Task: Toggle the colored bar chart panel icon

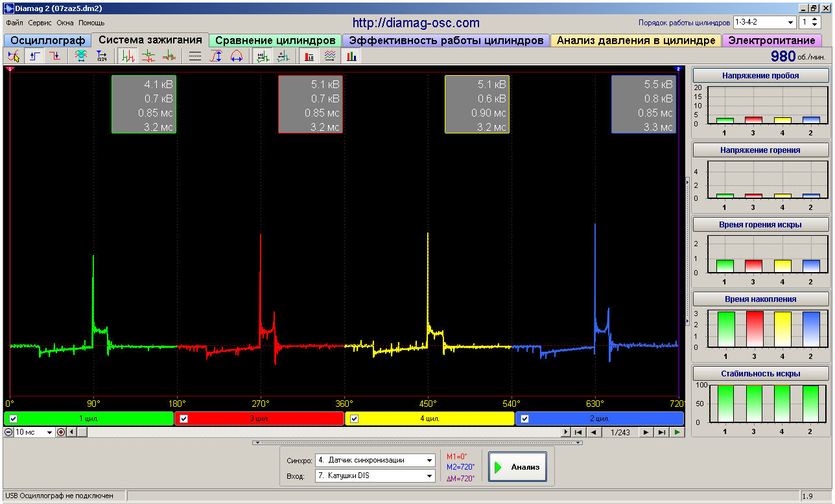Action: tap(351, 56)
